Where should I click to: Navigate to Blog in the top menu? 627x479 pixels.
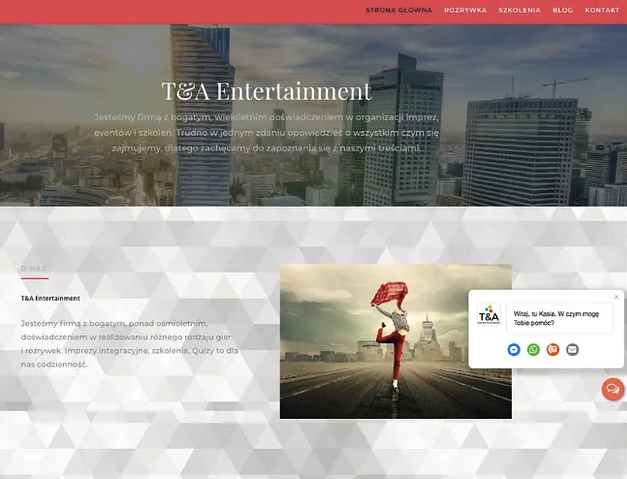tap(562, 10)
